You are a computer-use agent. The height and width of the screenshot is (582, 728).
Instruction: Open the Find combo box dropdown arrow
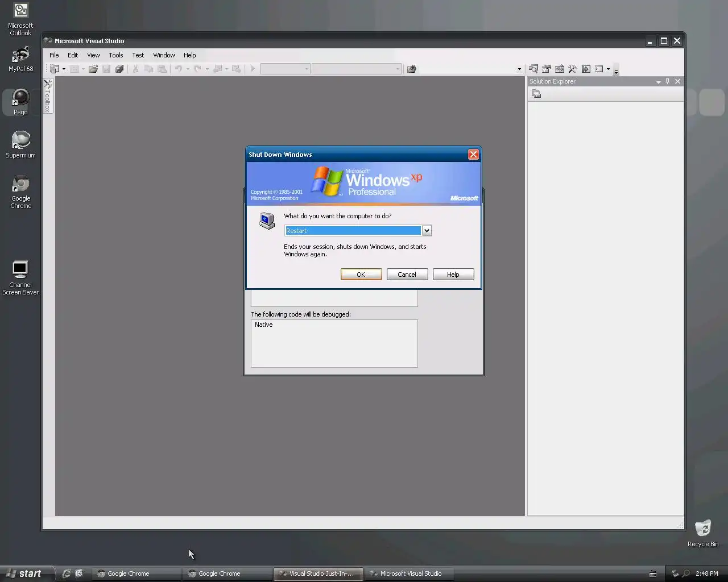pos(519,69)
